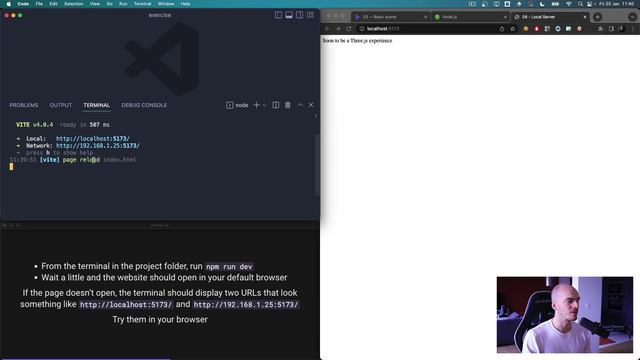The height and width of the screenshot is (360, 640).
Task: Click the 'npm run dev' code snippet
Action: (229, 267)
